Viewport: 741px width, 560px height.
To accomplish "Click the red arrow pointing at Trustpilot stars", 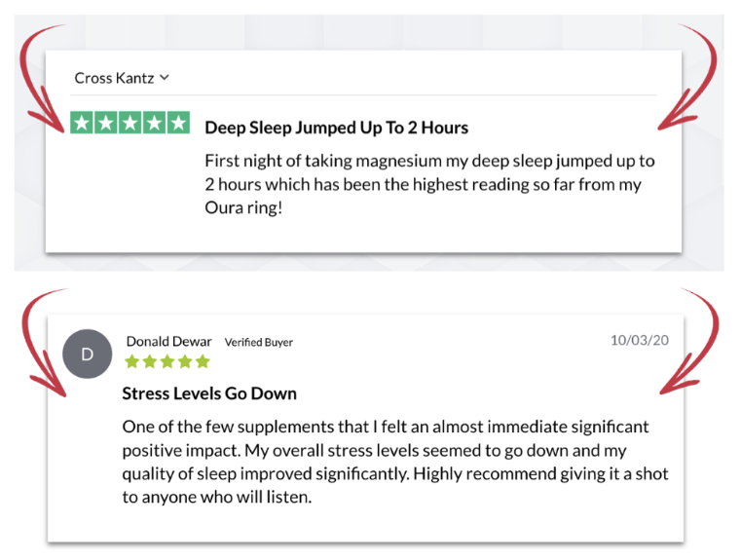I will (x=43, y=79).
